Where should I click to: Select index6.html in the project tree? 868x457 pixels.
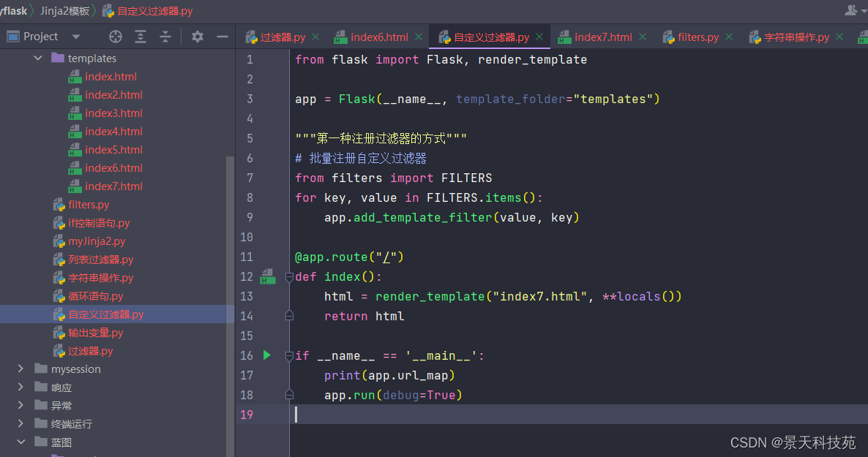click(113, 167)
